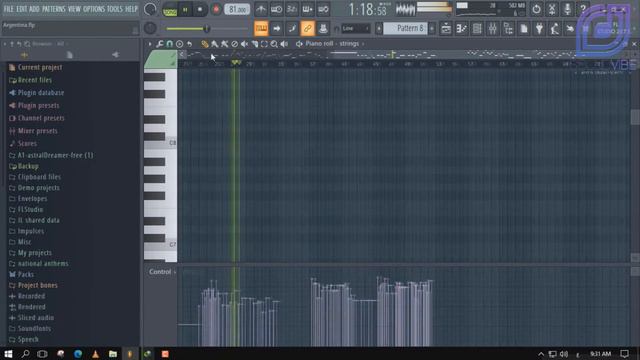640x360 pixels.
Task: Click the main volume knob
Action: [x=150, y=9]
